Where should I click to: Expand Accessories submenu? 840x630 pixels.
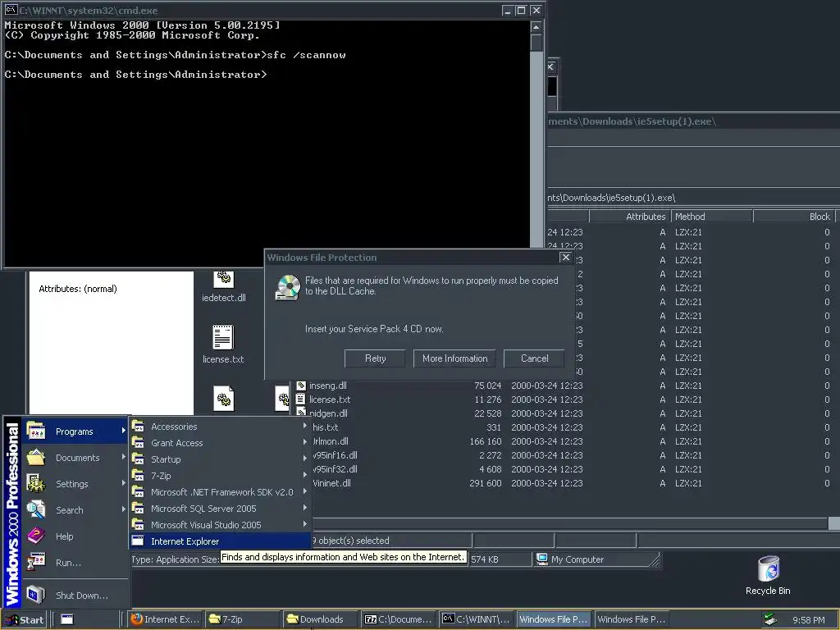point(220,427)
